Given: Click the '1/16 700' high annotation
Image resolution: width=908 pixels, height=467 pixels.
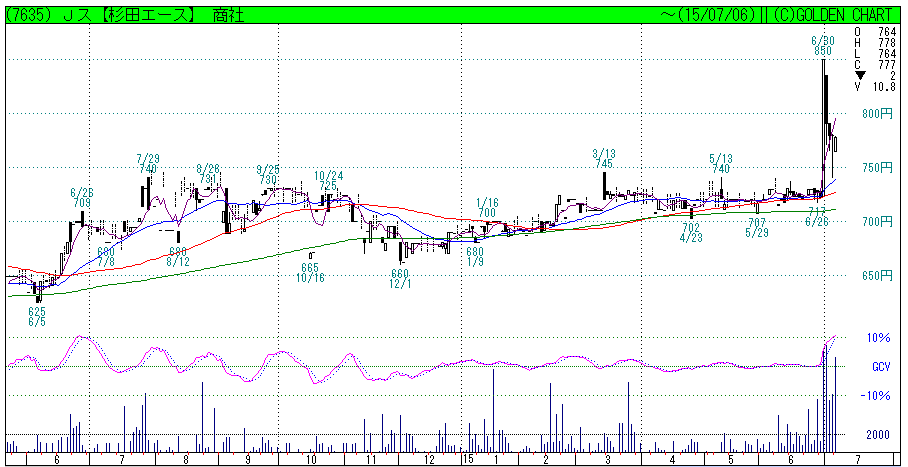Looking at the screenshot, I should (486, 209).
